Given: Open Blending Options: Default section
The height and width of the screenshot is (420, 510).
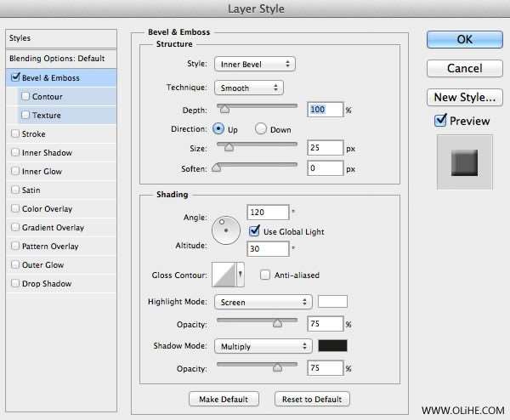Looking at the screenshot, I should 56,59.
